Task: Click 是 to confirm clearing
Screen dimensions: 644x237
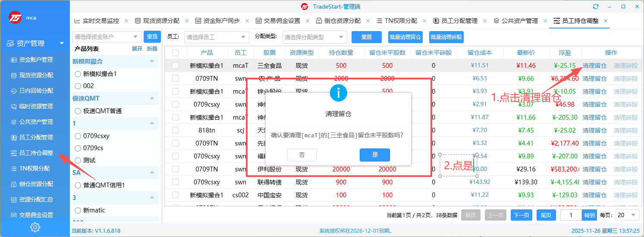Action: [375, 155]
